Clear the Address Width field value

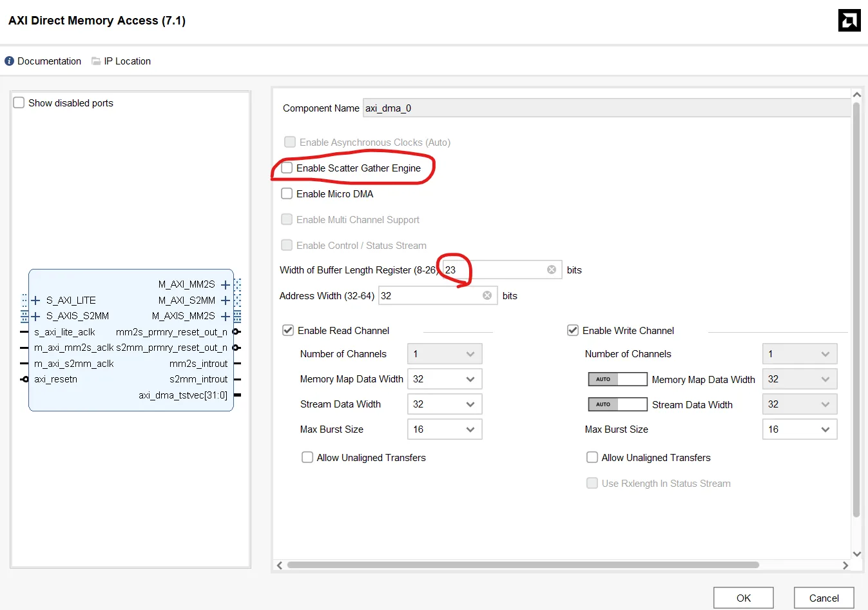click(x=487, y=295)
